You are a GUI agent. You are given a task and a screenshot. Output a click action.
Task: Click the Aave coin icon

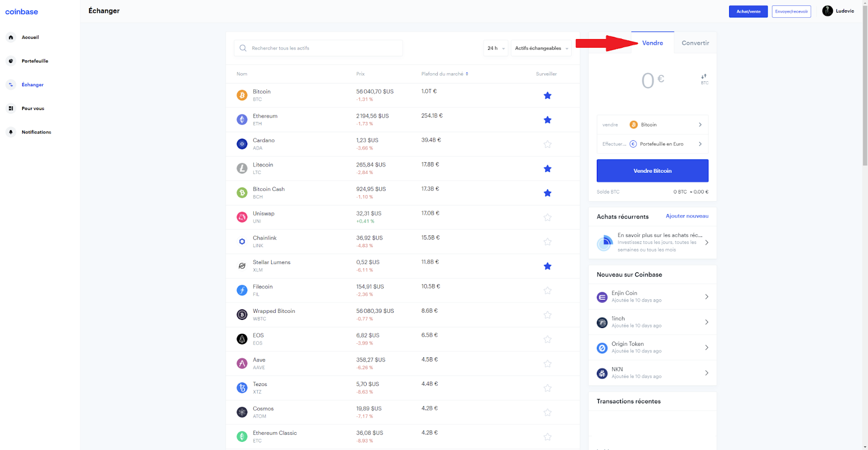[242, 364]
